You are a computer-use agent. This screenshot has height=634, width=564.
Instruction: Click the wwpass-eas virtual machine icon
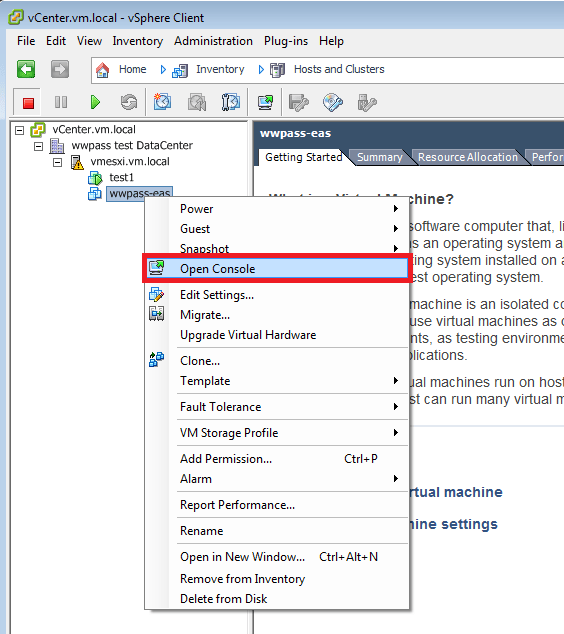pos(95,194)
